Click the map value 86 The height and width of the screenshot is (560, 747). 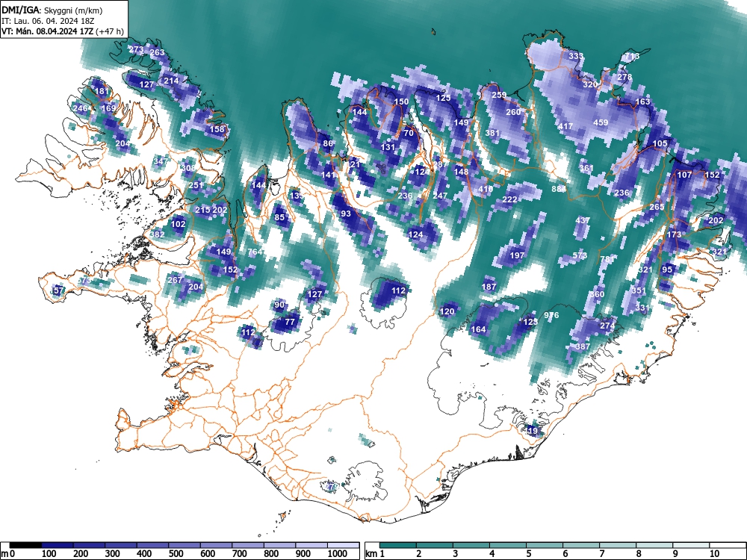[328, 143]
